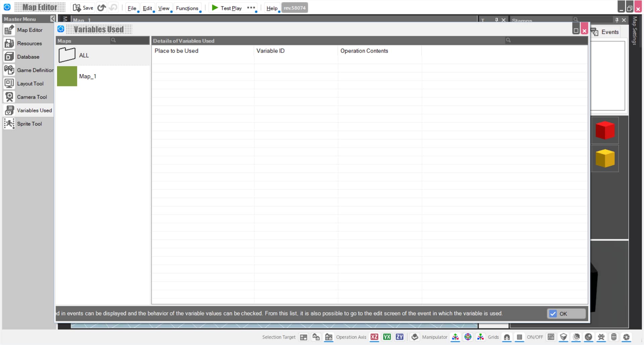Click the redo arrow icon
Image resolution: width=644 pixels, height=345 pixels.
pos(114,7)
